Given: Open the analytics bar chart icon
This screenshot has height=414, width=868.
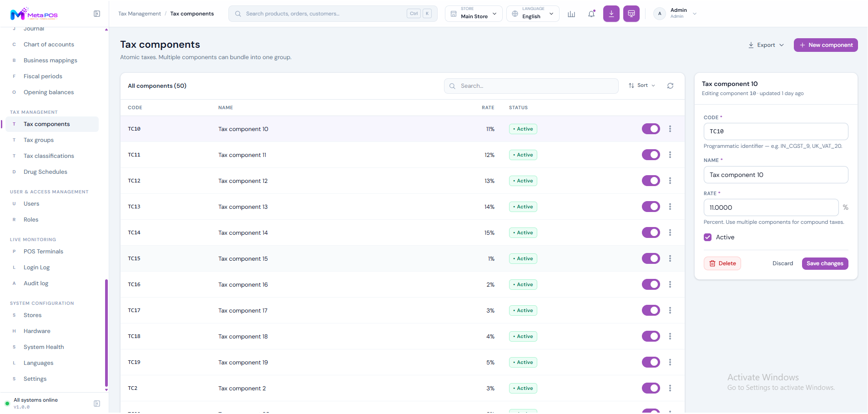Looking at the screenshot, I should coord(571,14).
